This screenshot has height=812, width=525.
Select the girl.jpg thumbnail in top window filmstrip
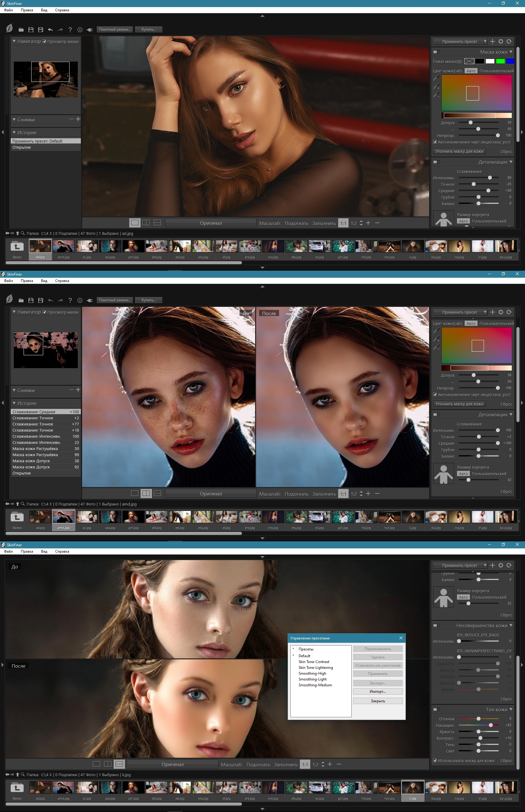(343, 250)
